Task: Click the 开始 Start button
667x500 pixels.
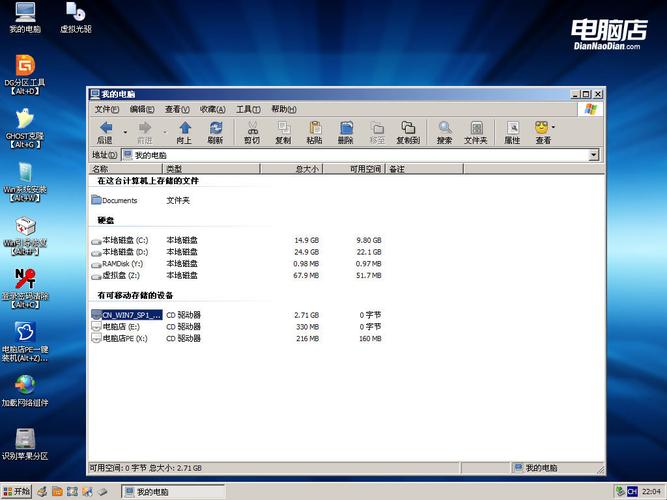Action: [x=17, y=491]
